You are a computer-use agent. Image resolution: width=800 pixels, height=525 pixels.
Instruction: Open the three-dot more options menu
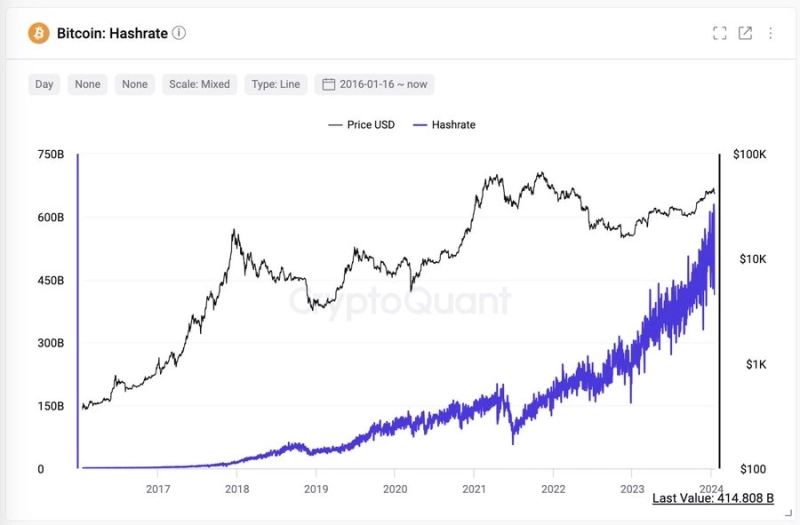pos(770,33)
